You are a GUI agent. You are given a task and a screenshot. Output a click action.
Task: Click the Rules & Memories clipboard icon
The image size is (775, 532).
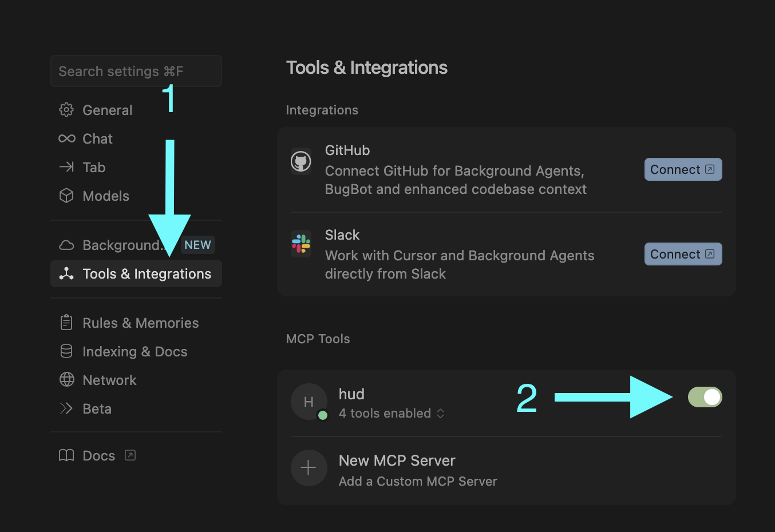tap(66, 323)
